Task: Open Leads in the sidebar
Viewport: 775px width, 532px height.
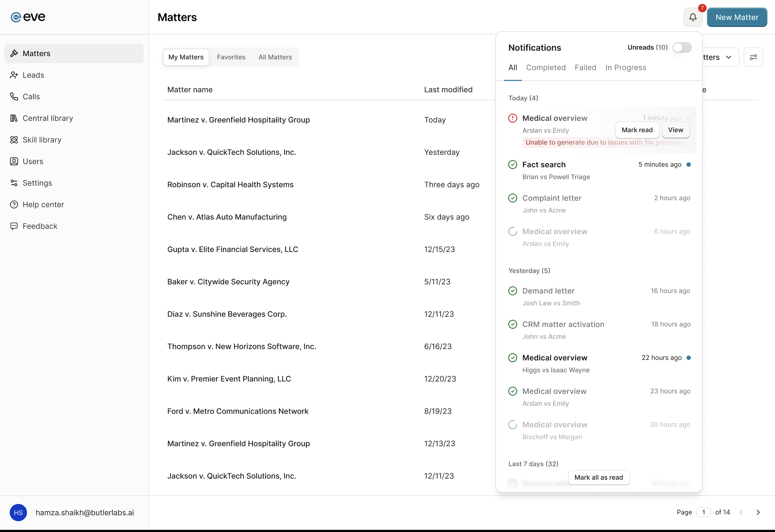Action: tap(74, 75)
